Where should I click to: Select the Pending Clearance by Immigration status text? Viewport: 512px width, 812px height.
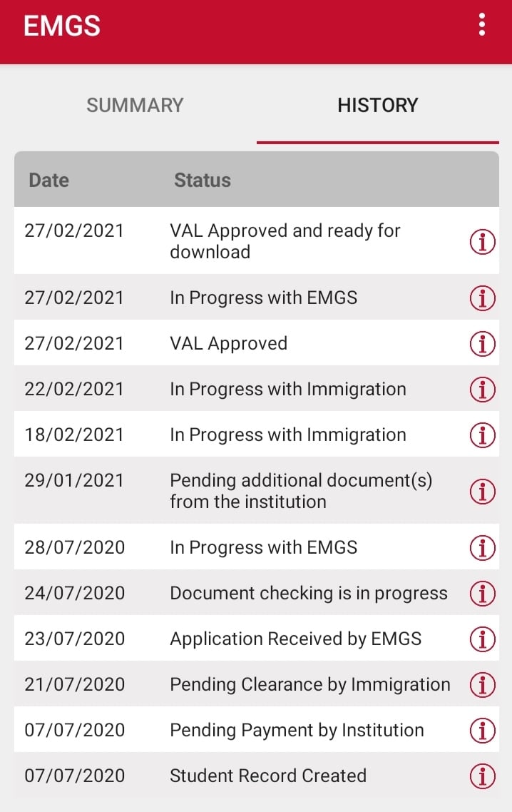point(309,684)
